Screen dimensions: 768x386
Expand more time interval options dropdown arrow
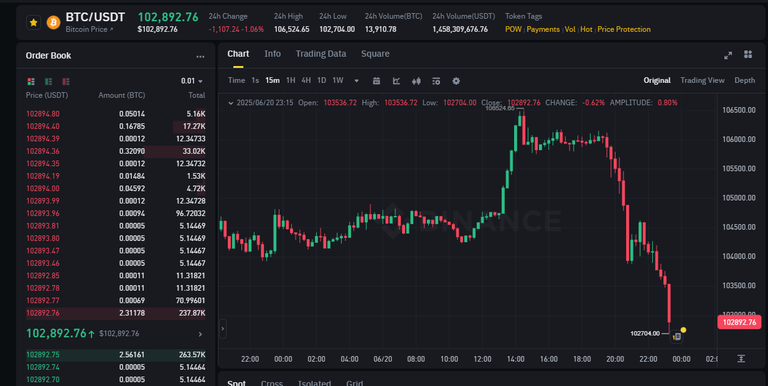point(356,81)
